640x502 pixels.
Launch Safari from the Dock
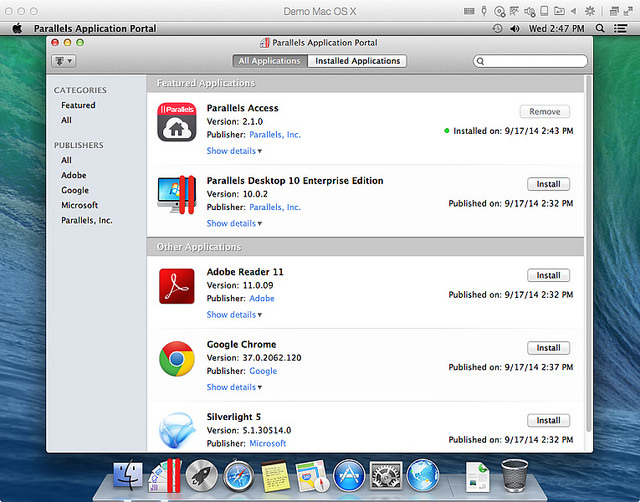click(238, 475)
